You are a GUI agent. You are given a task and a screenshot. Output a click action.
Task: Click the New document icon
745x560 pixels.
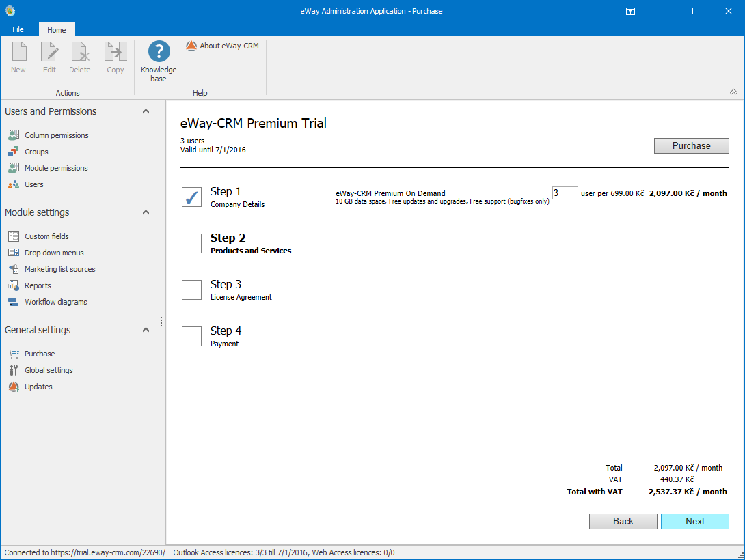pyautogui.click(x=19, y=51)
